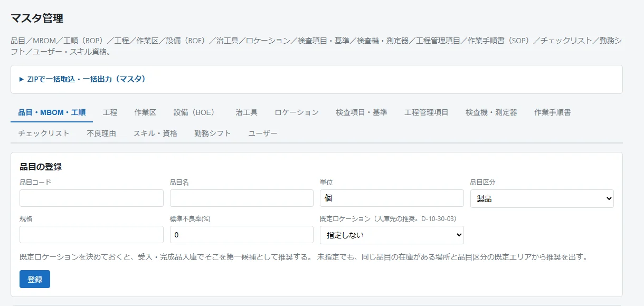Screen dimensions: 644x306
Task: Focus the 規格 input field
Action: 91,235
